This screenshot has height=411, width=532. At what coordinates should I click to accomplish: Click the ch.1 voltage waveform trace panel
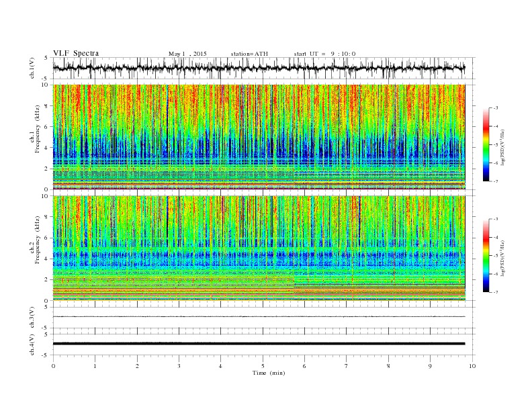[x=264, y=68]
